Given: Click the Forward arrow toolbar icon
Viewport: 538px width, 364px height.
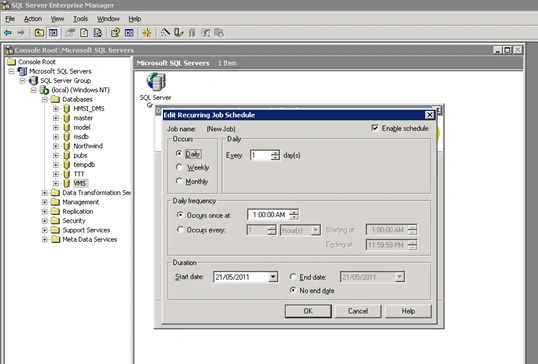Looking at the screenshot, I should (x=21, y=33).
